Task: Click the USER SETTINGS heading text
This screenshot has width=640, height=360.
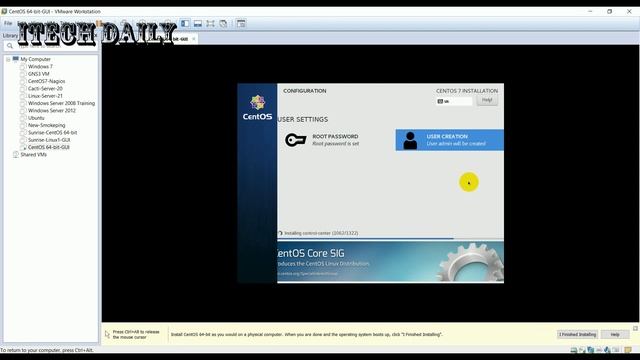Action: pyautogui.click(x=303, y=120)
